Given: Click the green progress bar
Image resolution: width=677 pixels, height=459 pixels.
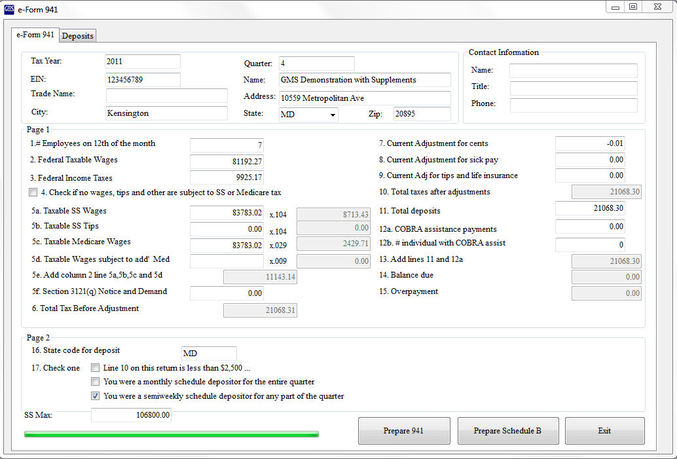Looking at the screenshot, I should [171, 434].
